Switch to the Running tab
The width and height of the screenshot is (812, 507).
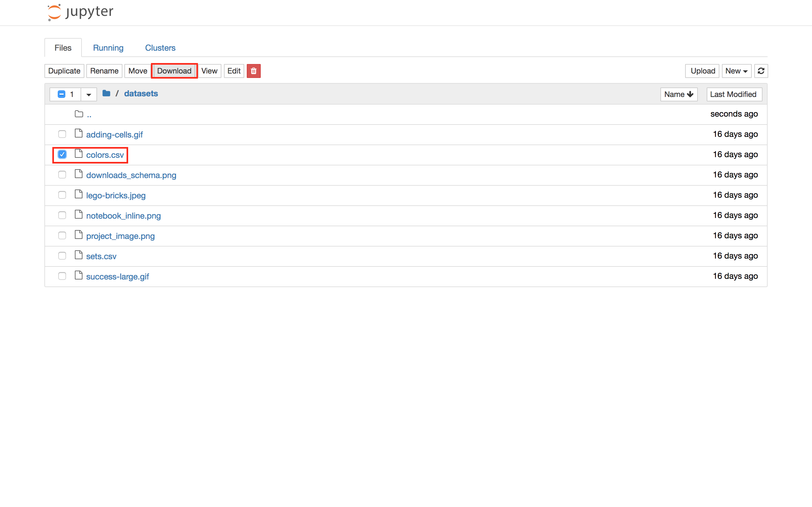108,48
